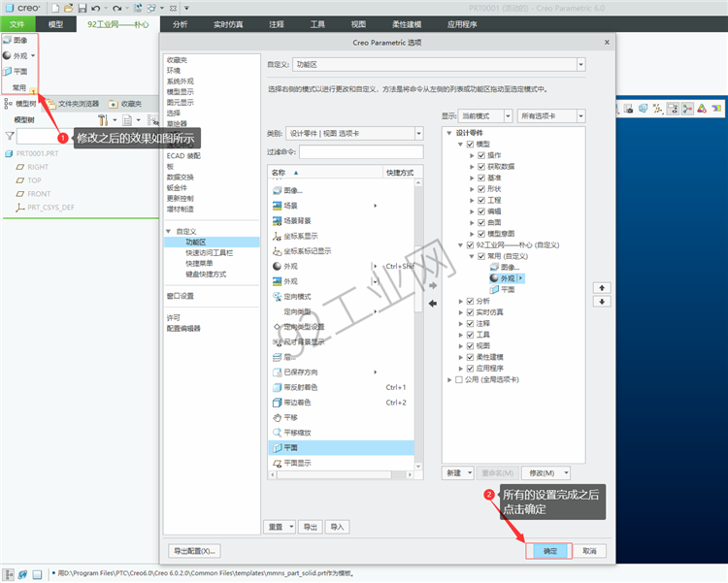Select the 带反射着色 command
Image resolution: width=728 pixels, height=583 pixels.
coord(342,387)
